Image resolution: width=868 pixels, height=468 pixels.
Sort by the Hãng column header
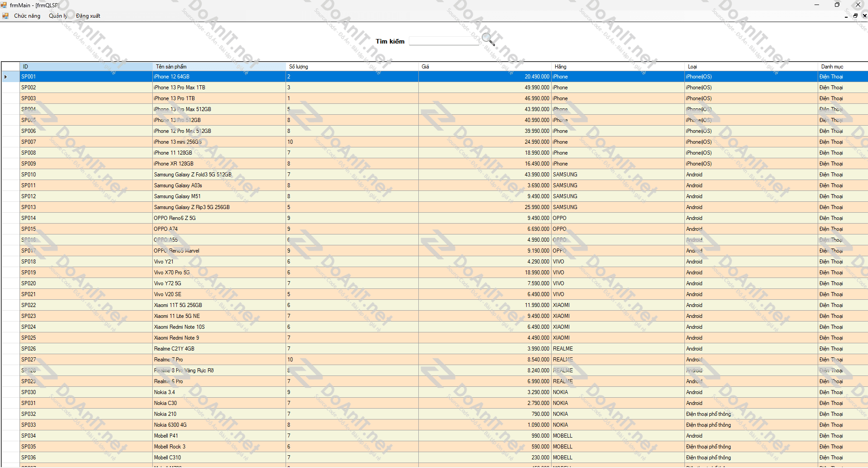(x=618, y=67)
